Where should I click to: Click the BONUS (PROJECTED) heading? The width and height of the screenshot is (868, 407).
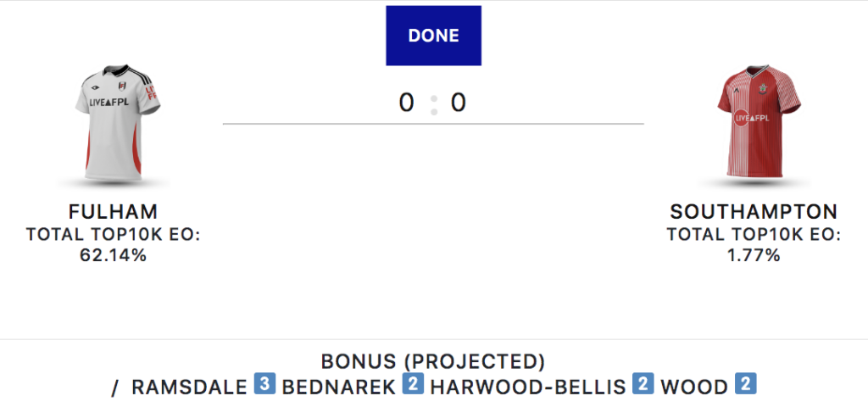pyautogui.click(x=433, y=362)
